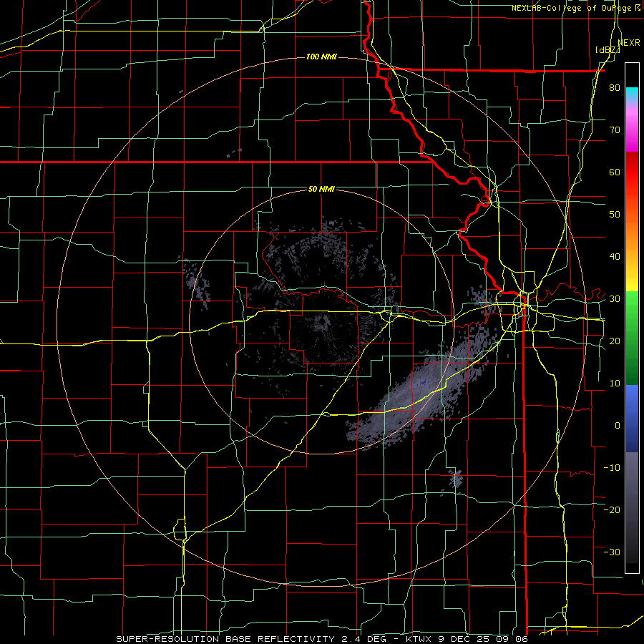Click the 60 value on the dBZ scale

click(615, 172)
